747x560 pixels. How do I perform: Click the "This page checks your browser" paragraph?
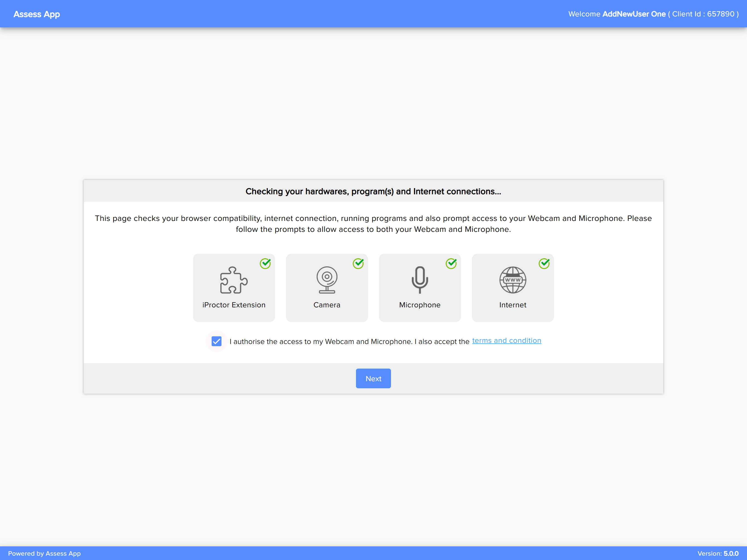tap(373, 224)
